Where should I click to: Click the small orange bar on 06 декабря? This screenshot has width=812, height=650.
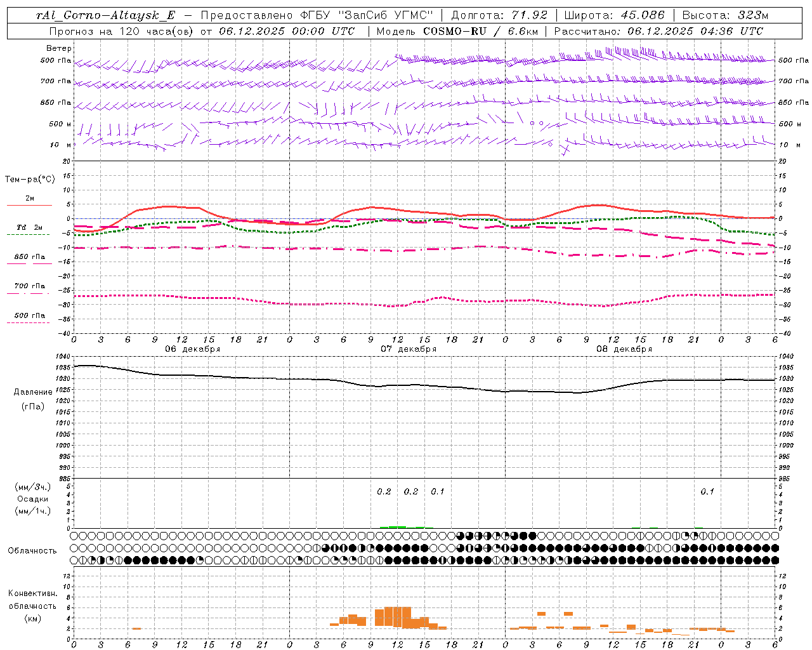tap(136, 628)
